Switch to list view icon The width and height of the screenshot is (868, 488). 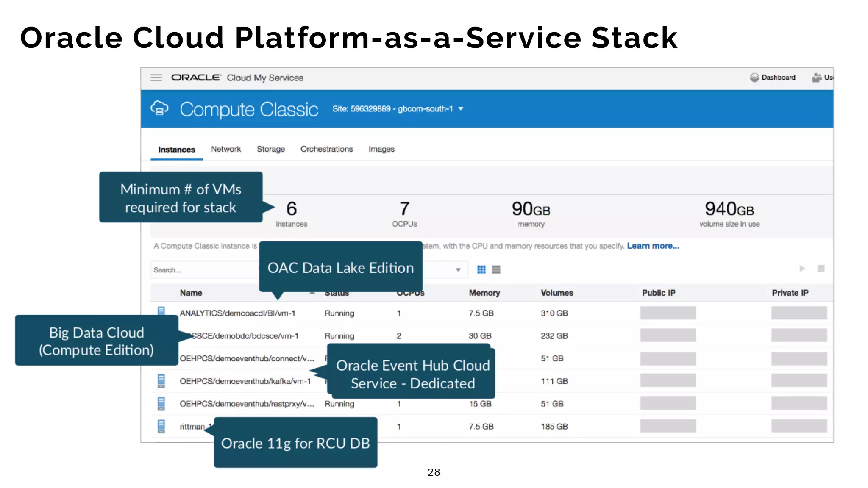coord(496,269)
